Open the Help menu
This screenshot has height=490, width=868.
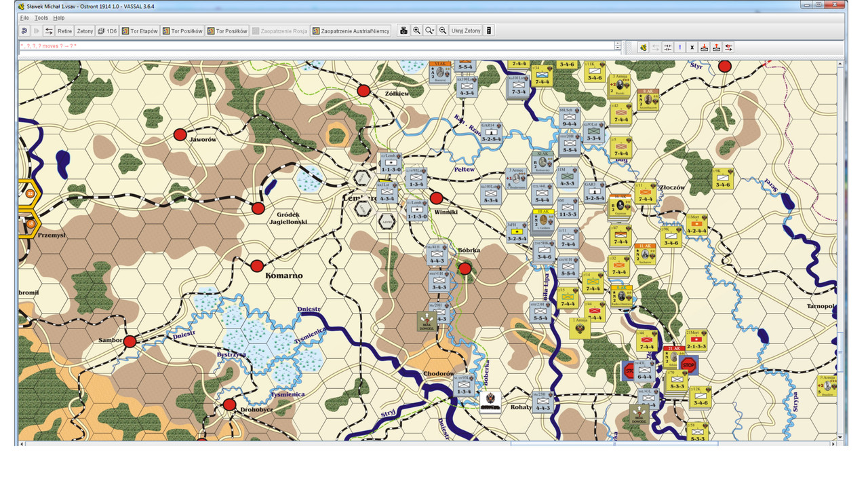59,18
